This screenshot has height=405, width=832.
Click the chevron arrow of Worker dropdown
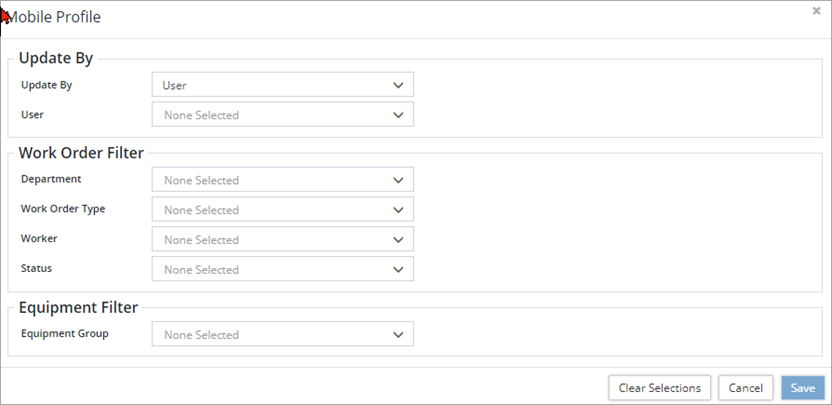pyautogui.click(x=398, y=240)
